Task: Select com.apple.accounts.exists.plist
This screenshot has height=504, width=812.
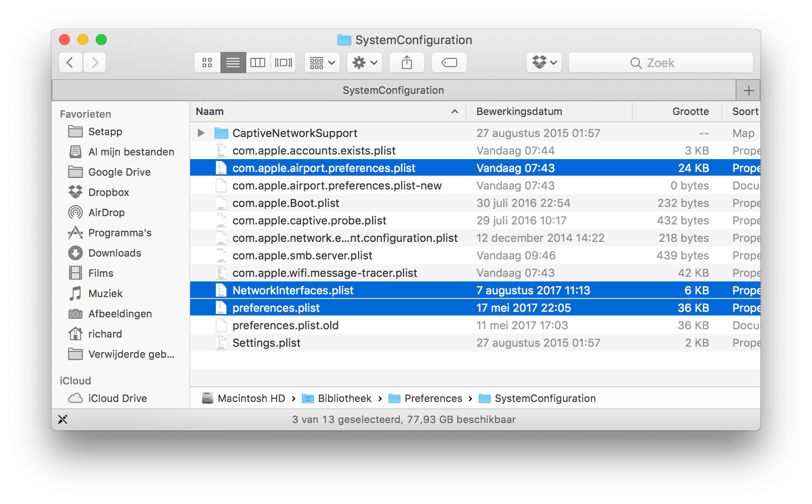Action: point(475,151)
